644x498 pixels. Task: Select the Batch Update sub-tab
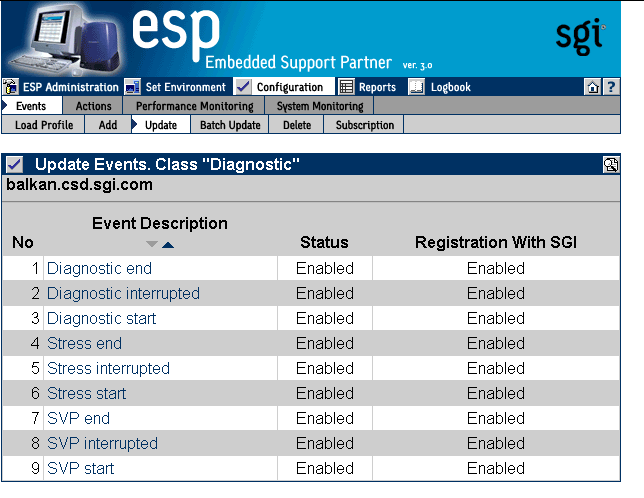[x=230, y=125]
